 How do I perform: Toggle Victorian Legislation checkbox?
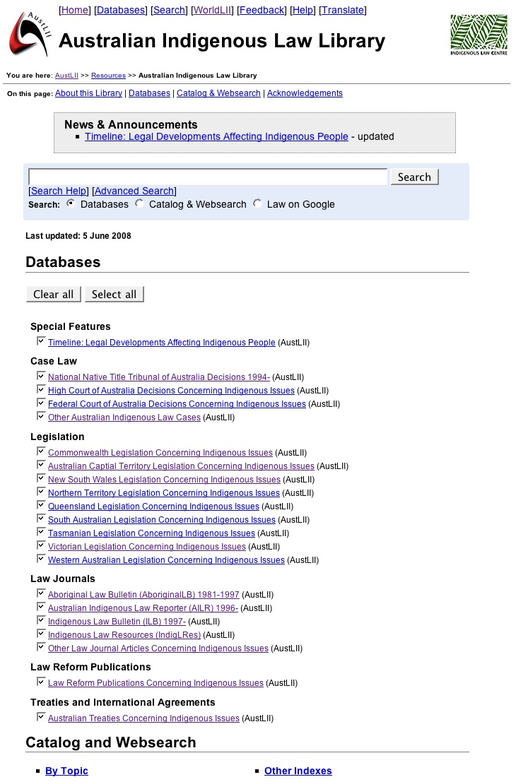41,546
